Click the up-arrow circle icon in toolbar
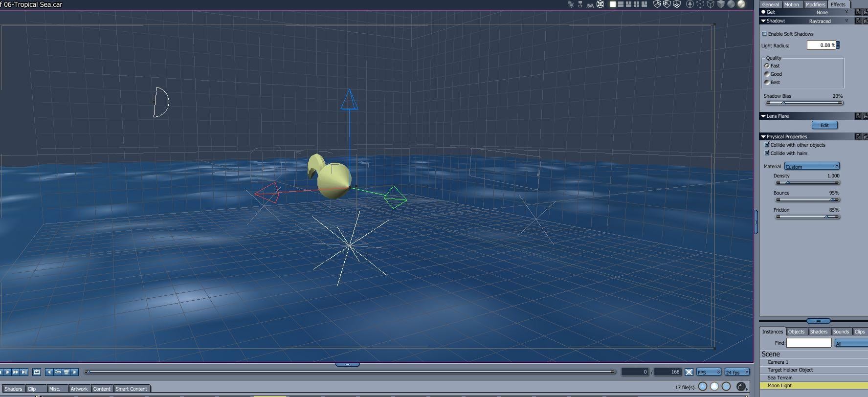Viewport: 868px width, 397px height. 690,4
